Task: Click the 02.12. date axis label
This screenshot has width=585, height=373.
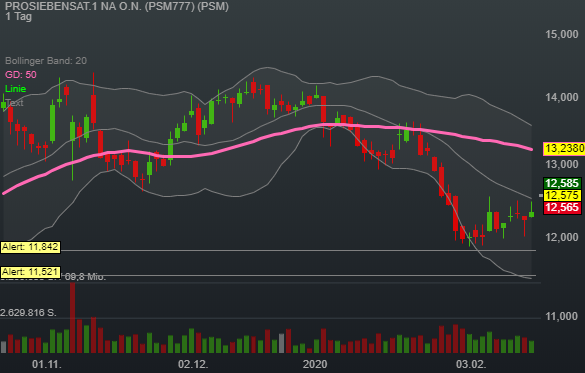Action: tap(193, 364)
